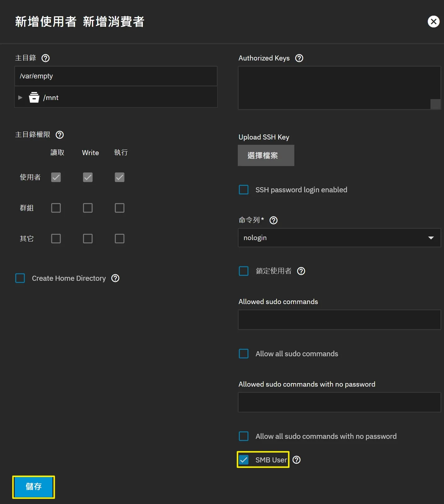Image resolution: width=444 pixels, height=504 pixels.
Task: Open help for 鎖定使用者 option
Action: 301,271
